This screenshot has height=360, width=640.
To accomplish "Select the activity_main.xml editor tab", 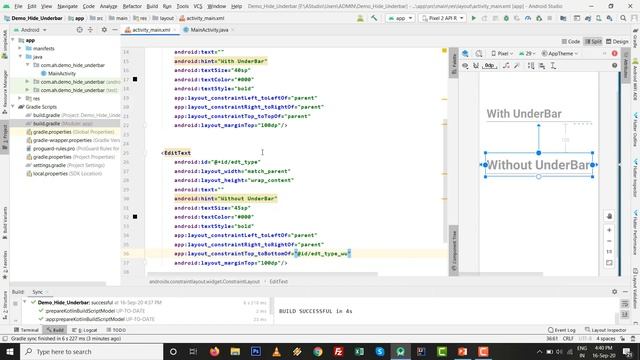I will coord(150,30).
